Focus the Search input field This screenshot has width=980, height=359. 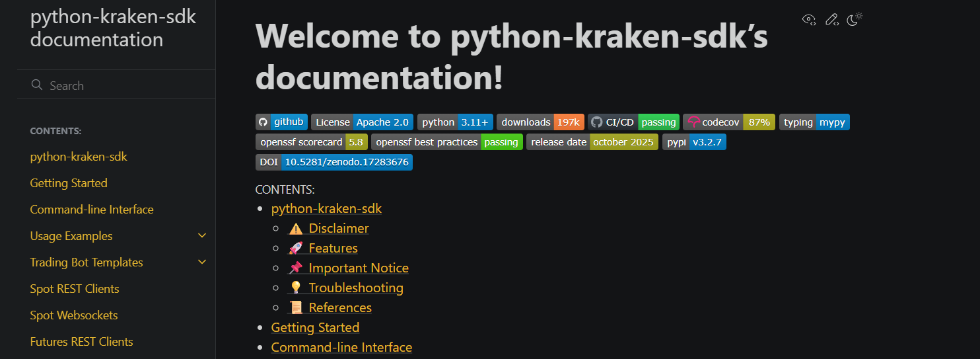[116, 85]
